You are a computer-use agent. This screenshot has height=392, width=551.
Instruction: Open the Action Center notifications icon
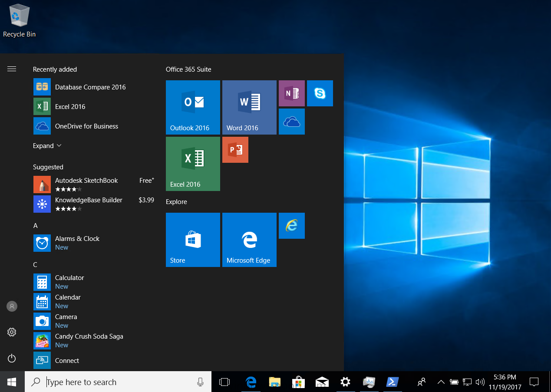coord(534,382)
